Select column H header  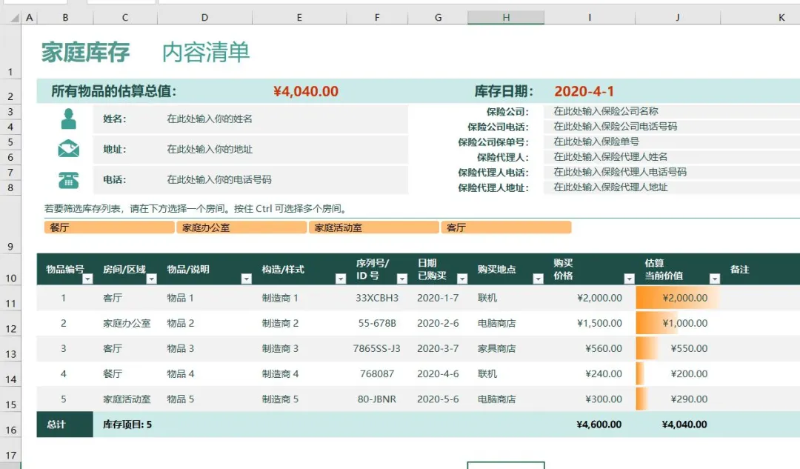(x=507, y=18)
